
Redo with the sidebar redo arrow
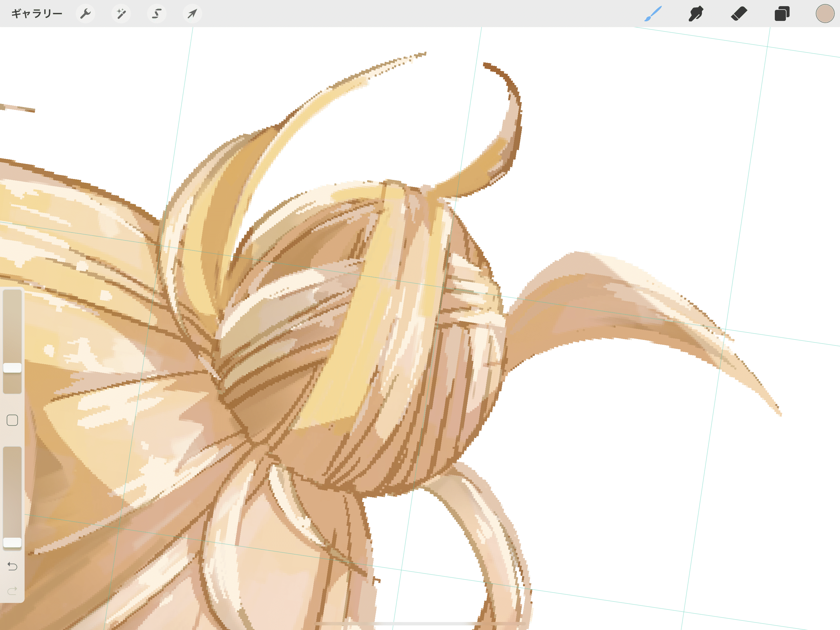(x=12, y=591)
